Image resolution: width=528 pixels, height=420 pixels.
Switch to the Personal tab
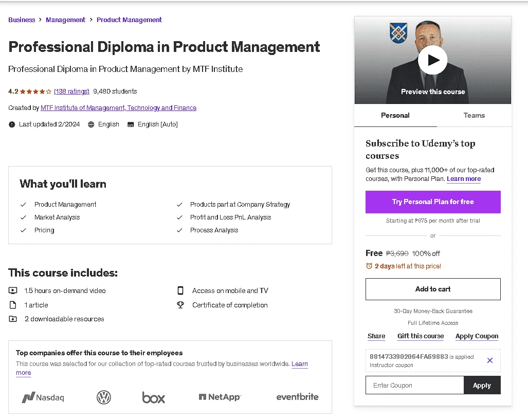pyautogui.click(x=395, y=116)
